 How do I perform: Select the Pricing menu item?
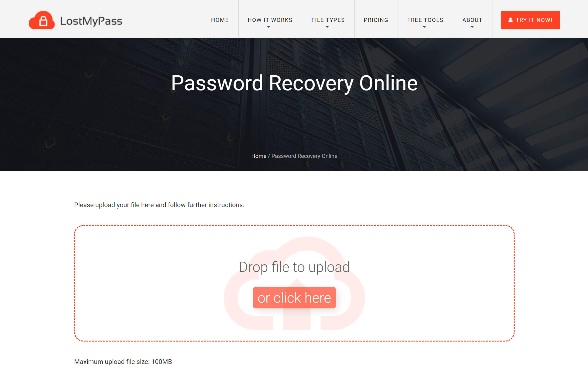click(376, 20)
